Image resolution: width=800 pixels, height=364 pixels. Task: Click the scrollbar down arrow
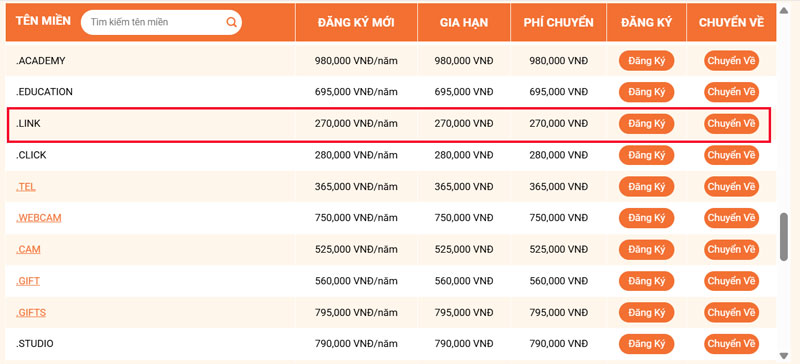point(784,355)
